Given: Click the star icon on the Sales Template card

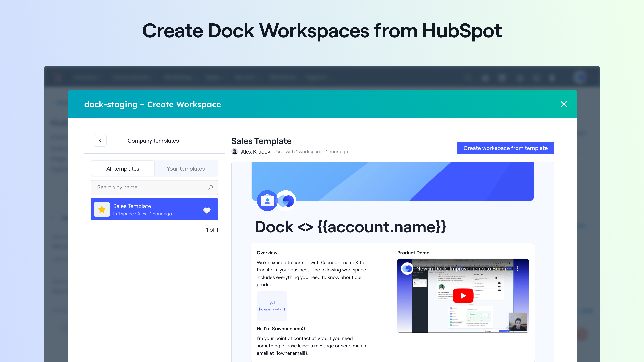Looking at the screenshot, I should 101,209.
